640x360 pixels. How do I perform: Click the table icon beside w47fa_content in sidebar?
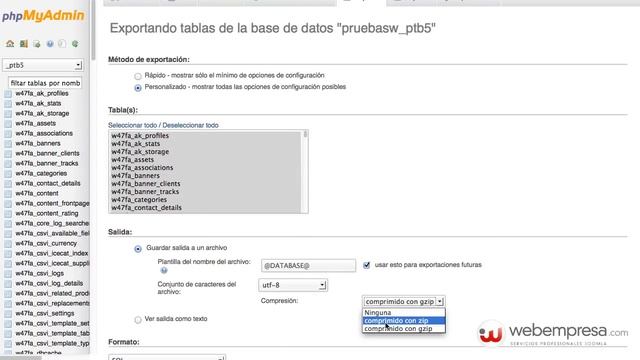tap(8, 193)
